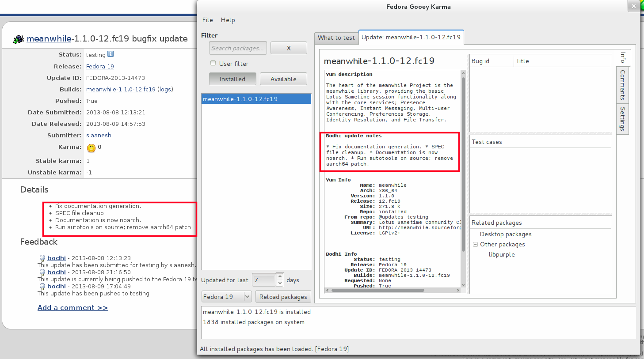Image resolution: width=644 pixels, height=359 pixels.
Task: Select the Update: meanwhile-1.1.0-12.fc19 tab
Action: click(411, 37)
